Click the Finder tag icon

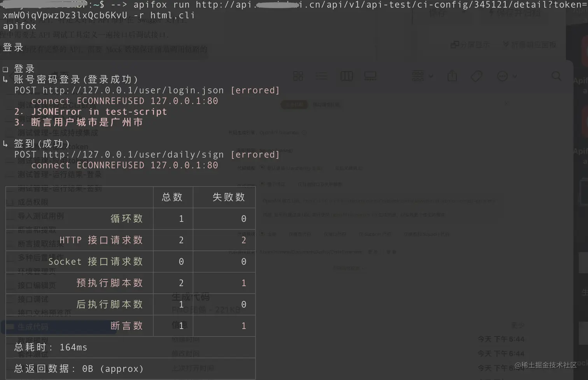[476, 76]
